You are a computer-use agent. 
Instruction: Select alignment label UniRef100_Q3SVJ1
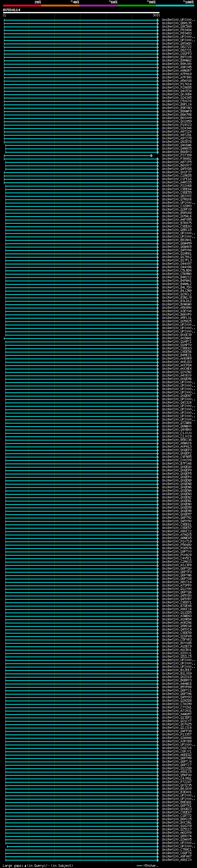click(x=177, y=653)
